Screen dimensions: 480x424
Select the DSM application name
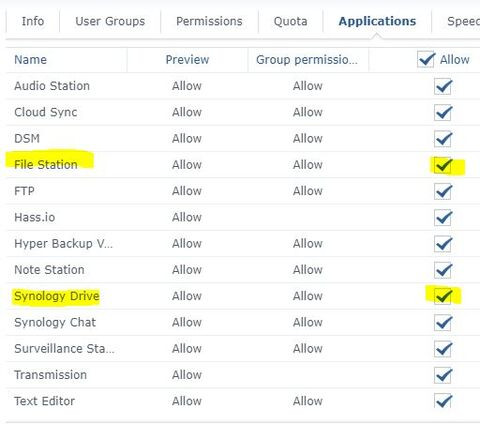tap(27, 138)
